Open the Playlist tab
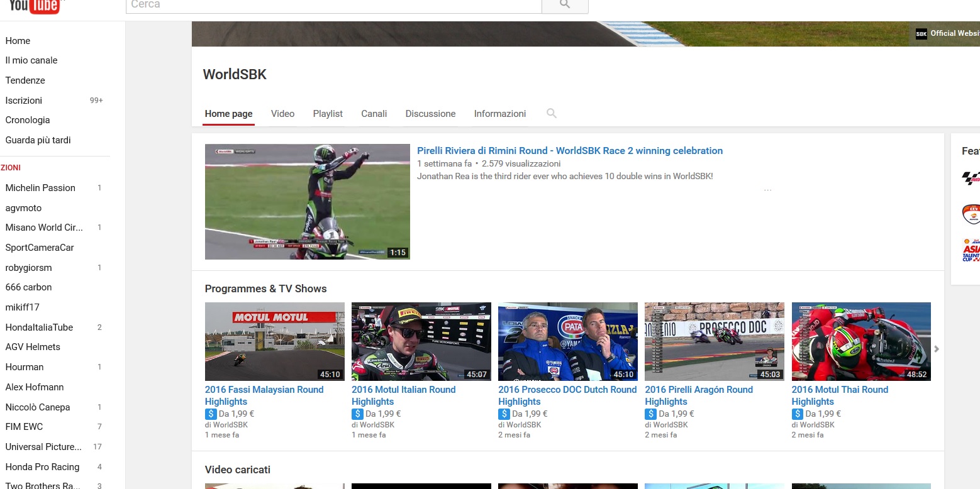Viewport: 980px width, 489px height. tap(328, 114)
